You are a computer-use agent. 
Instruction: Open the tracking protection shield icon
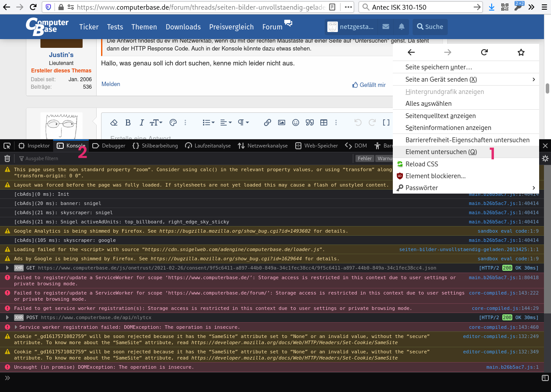[x=48, y=7]
